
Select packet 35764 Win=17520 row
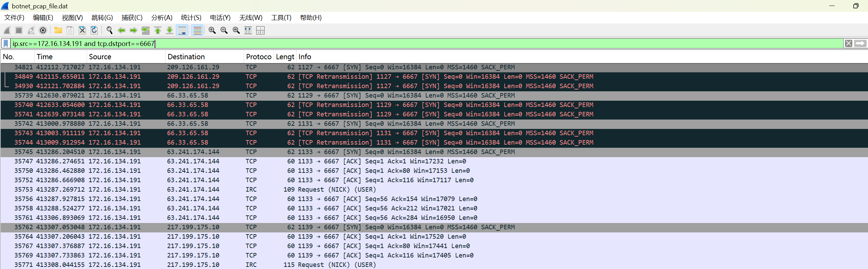[434, 237]
